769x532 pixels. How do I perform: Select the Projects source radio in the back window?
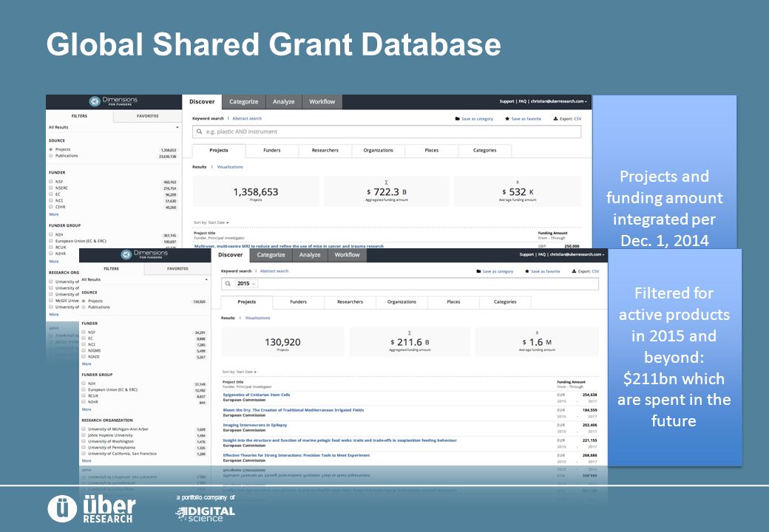click(x=51, y=149)
